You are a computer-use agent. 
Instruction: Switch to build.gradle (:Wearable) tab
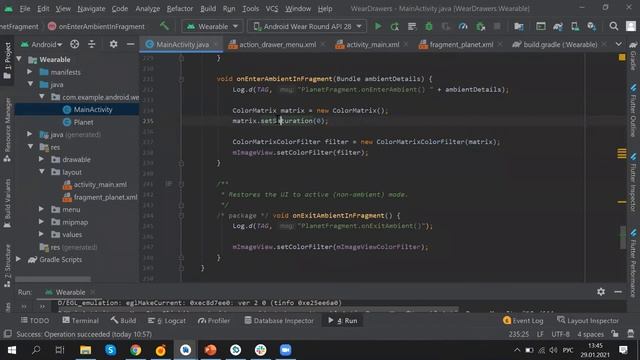pyautogui.click(x=560, y=44)
